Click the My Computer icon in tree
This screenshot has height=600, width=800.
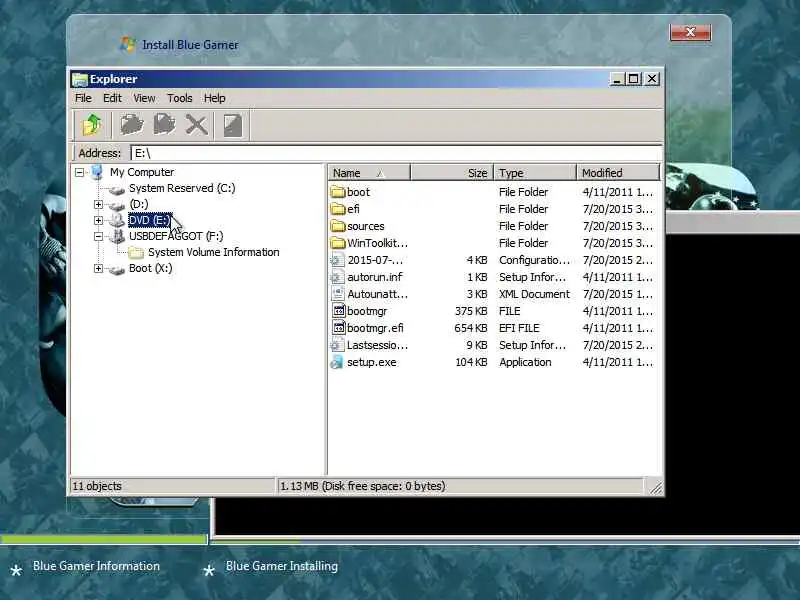click(97, 172)
